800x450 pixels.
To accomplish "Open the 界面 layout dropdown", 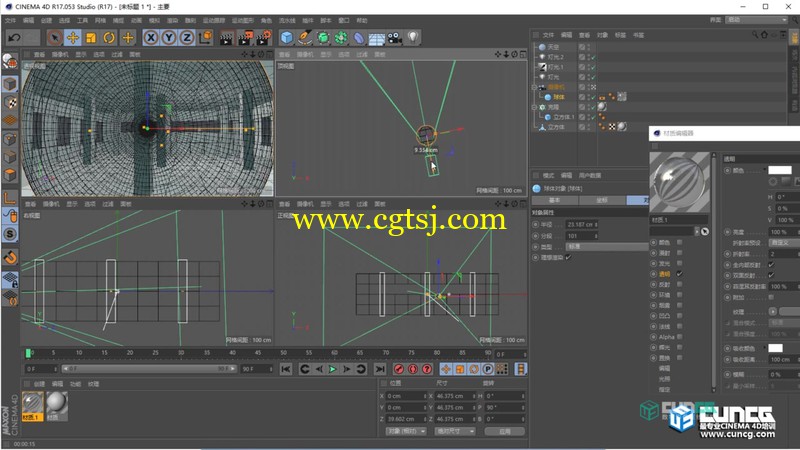I will (757, 20).
